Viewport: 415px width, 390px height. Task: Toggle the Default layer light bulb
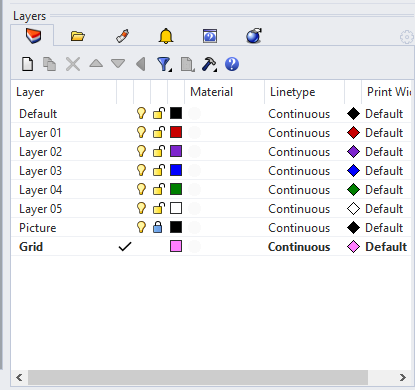pyautogui.click(x=141, y=113)
